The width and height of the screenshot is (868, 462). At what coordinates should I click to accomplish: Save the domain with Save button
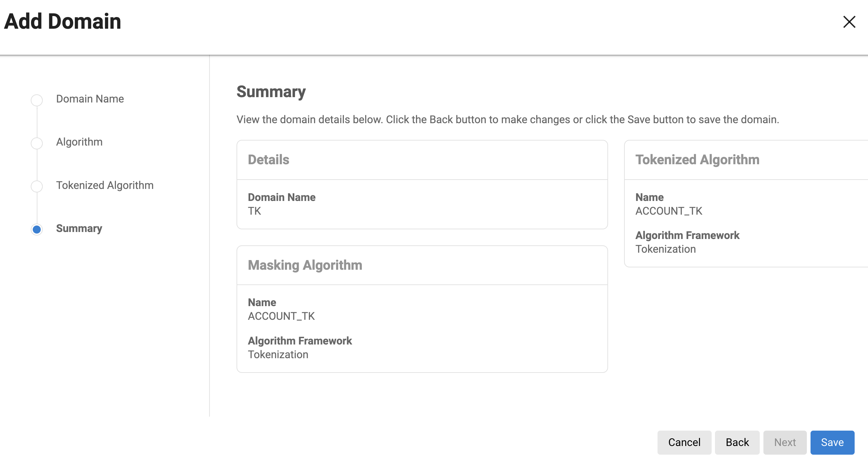[832, 442]
